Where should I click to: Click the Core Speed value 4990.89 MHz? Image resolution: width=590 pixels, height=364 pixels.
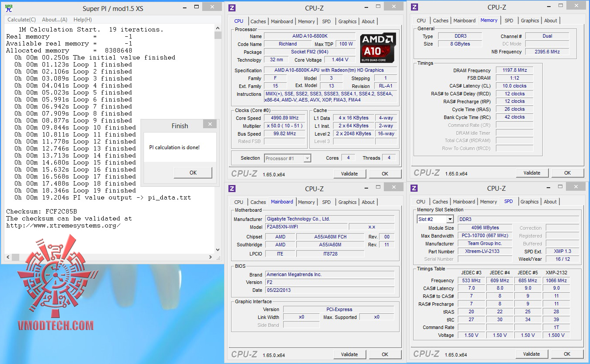(x=285, y=118)
